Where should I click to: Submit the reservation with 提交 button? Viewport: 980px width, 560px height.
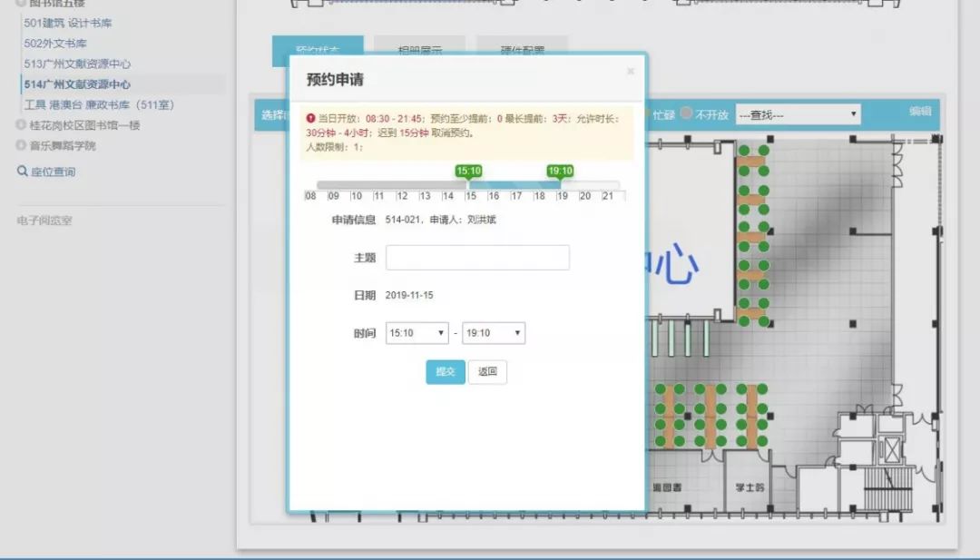coord(446,372)
